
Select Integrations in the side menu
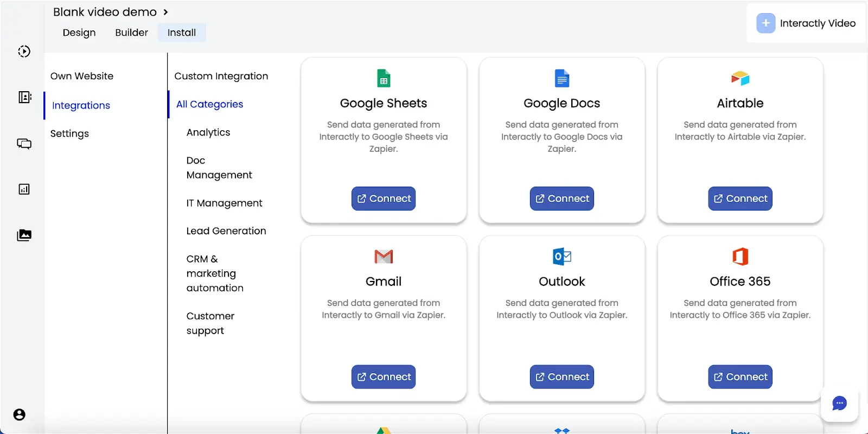coord(81,105)
